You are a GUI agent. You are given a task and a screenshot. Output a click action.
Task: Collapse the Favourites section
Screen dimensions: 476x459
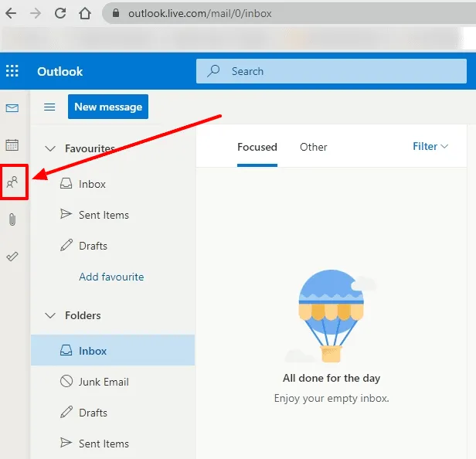pyautogui.click(x=50, y=148)
